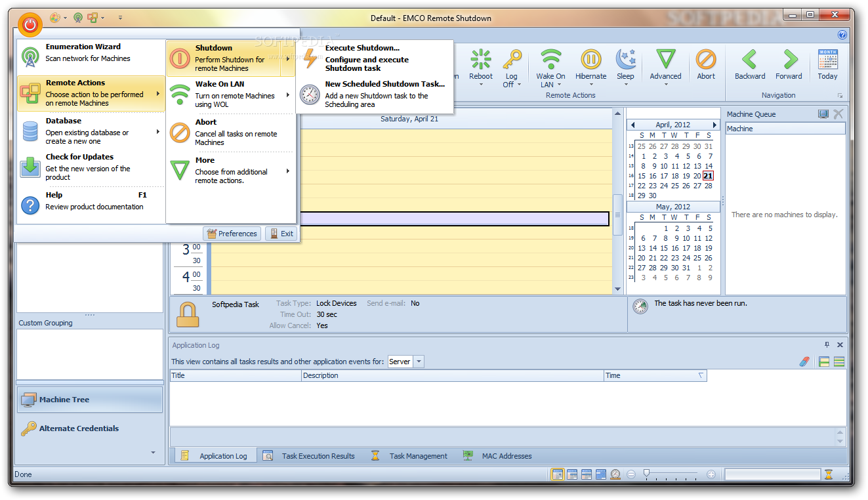Screen dimensions: 868x500
Task: Click the zoom slider thumb in status bar
Action: coord(646,474)
